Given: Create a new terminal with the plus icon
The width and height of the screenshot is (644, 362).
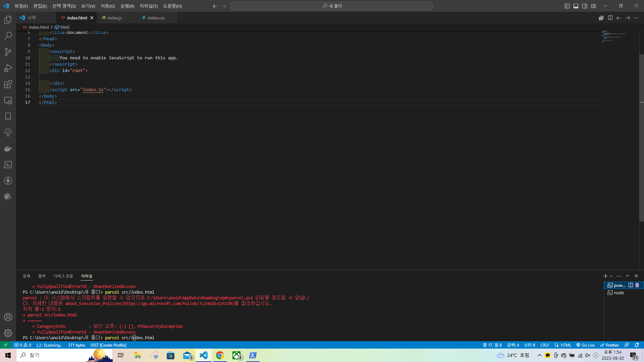Looking at the screenshot, I should (x=605, y=276).
